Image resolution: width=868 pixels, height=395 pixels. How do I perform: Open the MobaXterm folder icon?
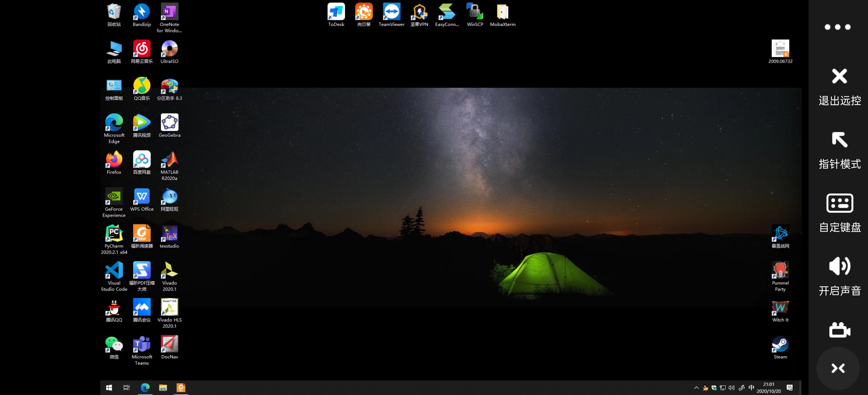(x=502, y=15)
